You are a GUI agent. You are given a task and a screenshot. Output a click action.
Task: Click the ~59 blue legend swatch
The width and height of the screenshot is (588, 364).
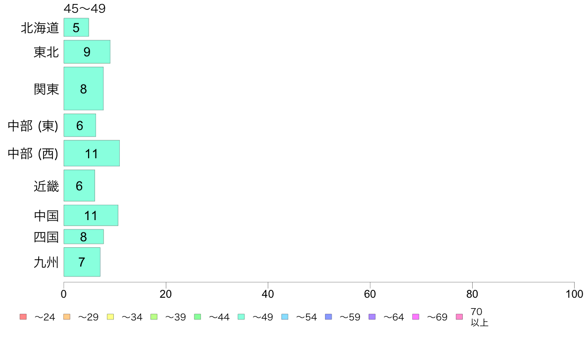(329, 317)
